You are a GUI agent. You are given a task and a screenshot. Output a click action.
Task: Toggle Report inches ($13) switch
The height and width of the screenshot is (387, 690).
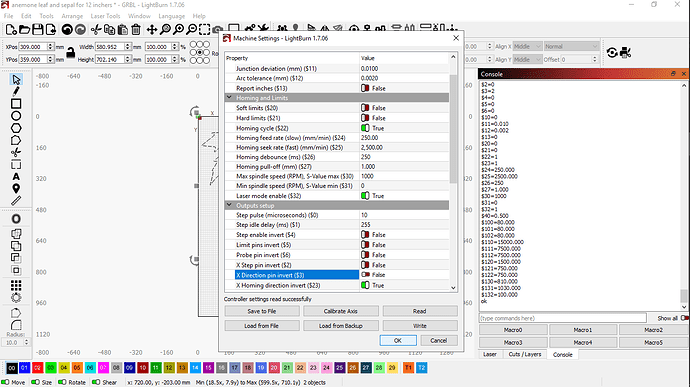tap(365, 88)
